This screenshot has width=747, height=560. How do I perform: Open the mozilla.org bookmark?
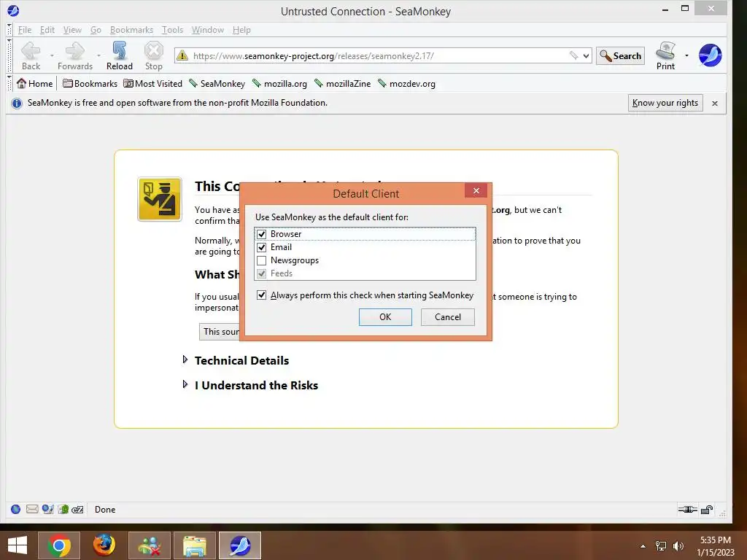point(279,84)
